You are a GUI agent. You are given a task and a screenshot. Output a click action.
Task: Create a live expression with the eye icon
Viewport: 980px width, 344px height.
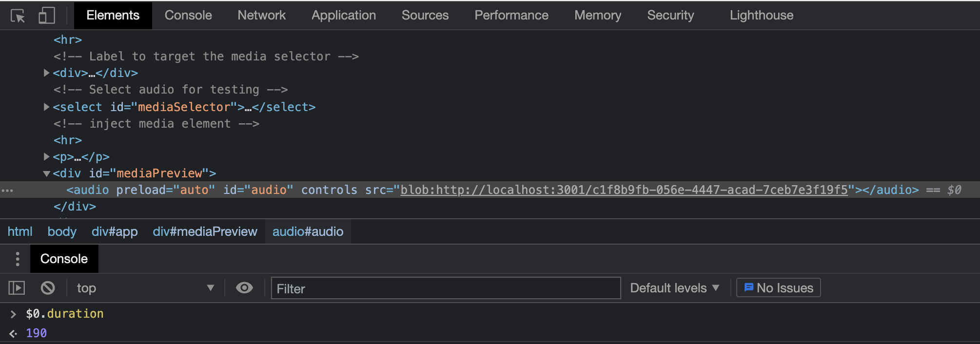[244, 288]
